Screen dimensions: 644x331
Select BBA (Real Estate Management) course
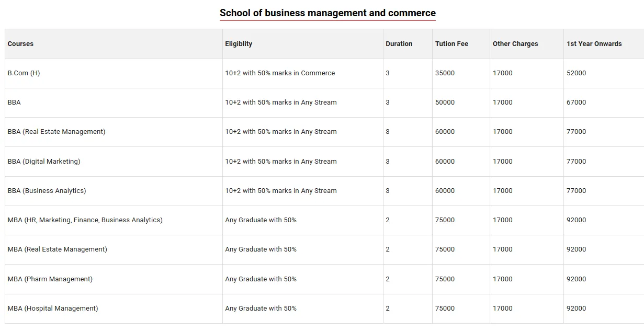click(x=57, y=132)
